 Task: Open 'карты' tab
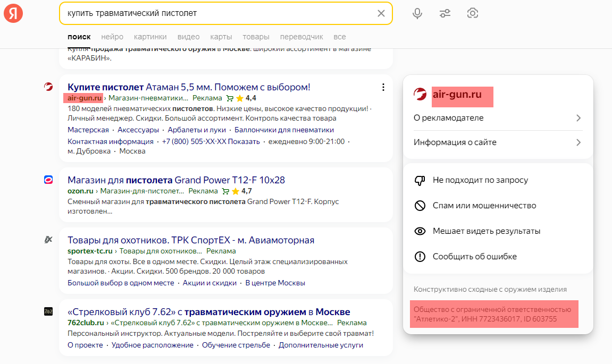221,37
